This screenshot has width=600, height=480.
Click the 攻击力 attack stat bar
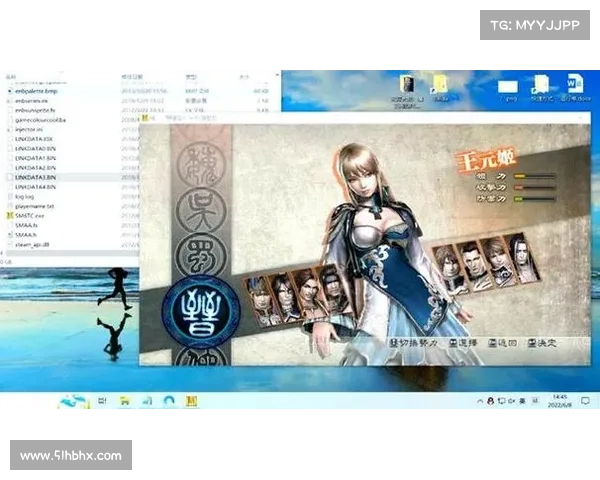click(x=534, y=188)
